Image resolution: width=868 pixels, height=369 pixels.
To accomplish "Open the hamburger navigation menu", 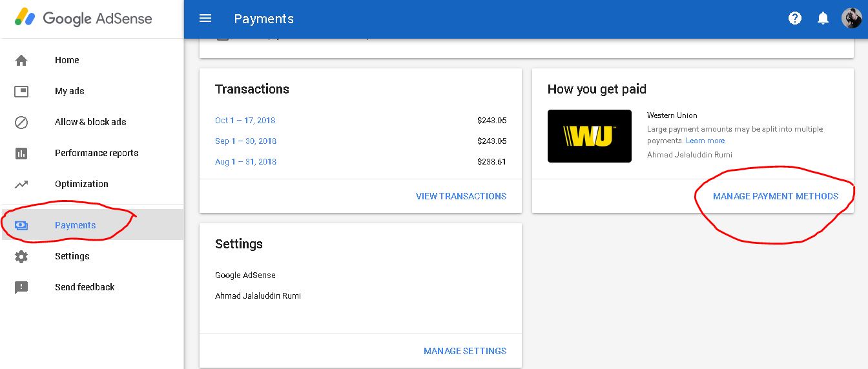I will [205, 19].
